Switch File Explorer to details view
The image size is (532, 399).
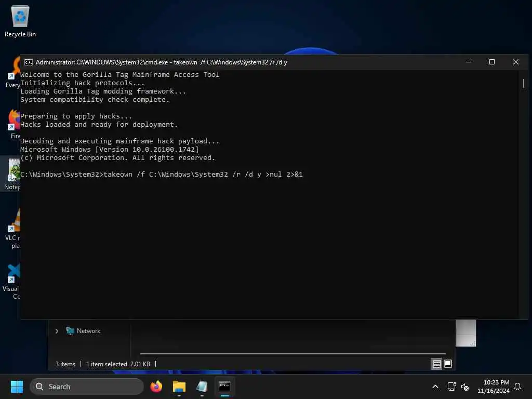(x=436, y=364)
